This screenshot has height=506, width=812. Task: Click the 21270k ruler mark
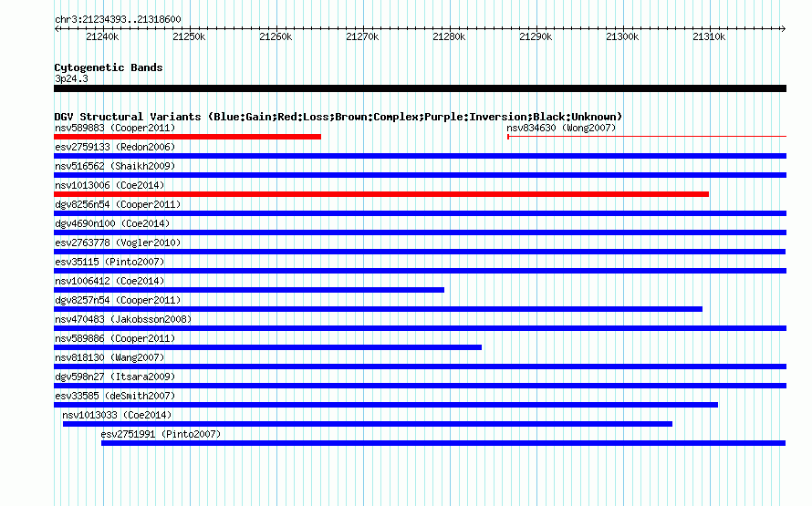pyautogui.click(x=362, y=36)
